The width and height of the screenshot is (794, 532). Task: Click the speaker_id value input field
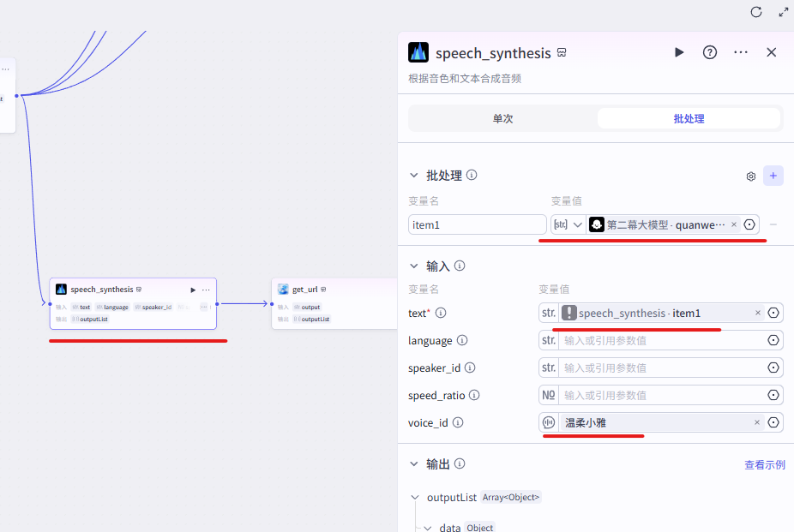click(661, 368)
